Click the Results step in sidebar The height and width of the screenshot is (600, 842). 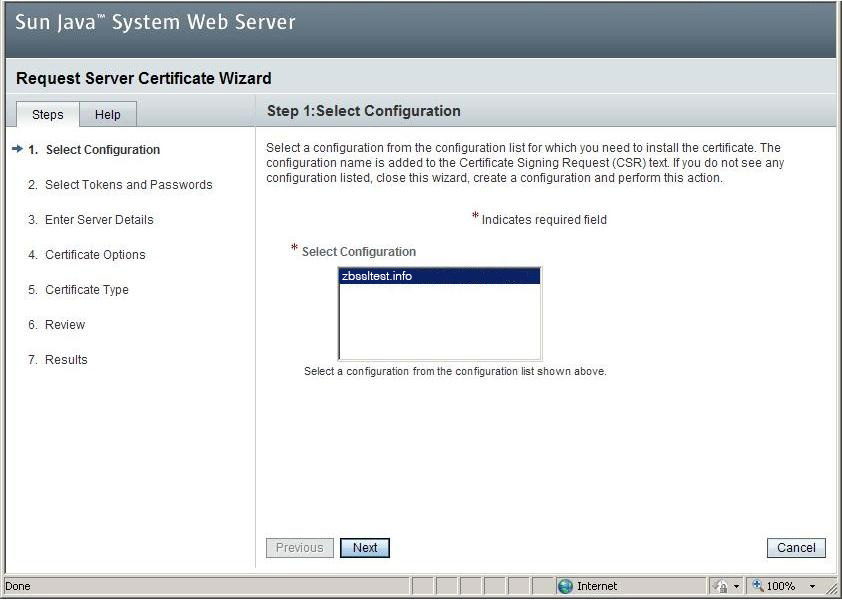point(66,360)
